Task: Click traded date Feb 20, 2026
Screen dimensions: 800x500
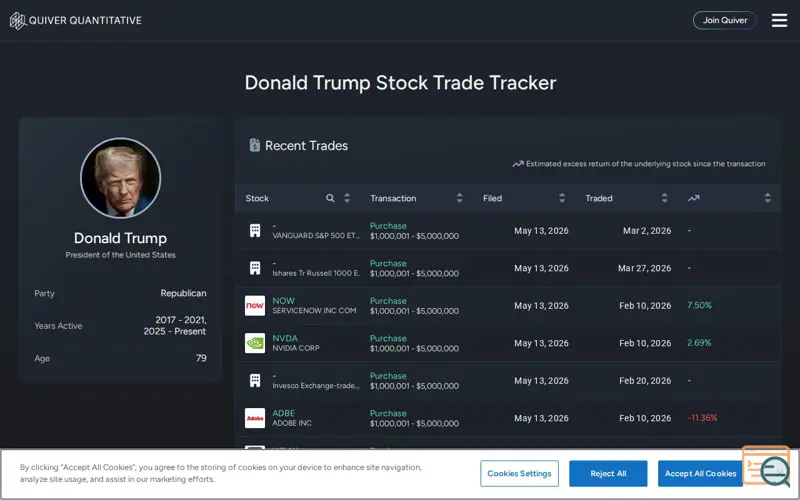Action: coord(645,381)
